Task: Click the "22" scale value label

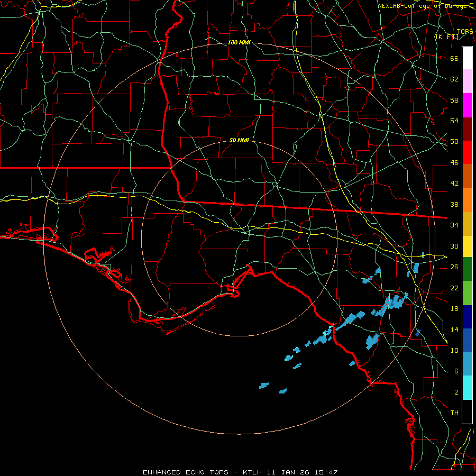Action: tap(454, 288)
